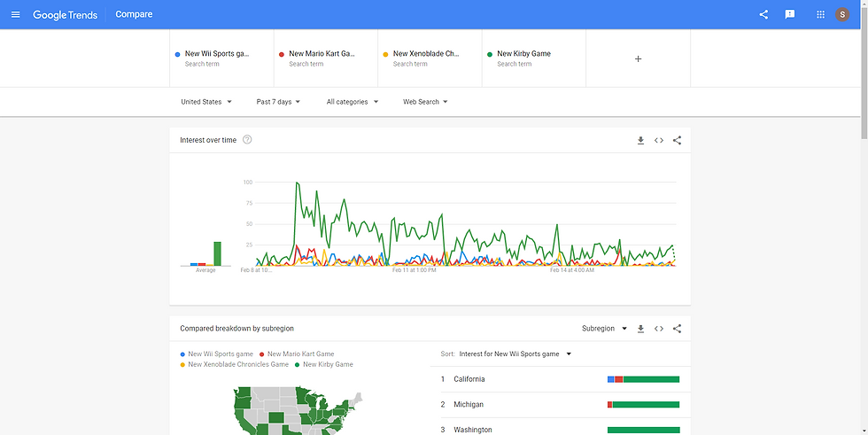Open the Subregion dropdown
Viewport: 868px width, 435px height.
pos(604,328)
